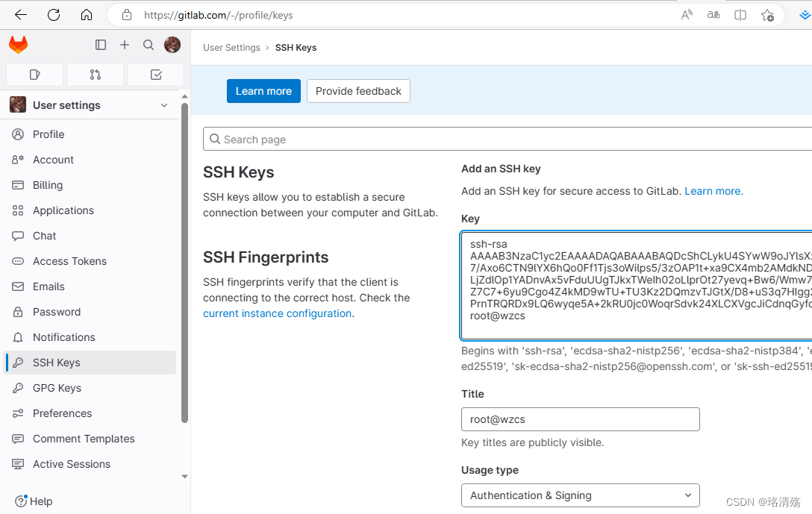Viewport: 812px width, 514px height.
Task: Toggle the GitLab sidebar collapse icon
Action: (x=101, y=45)
